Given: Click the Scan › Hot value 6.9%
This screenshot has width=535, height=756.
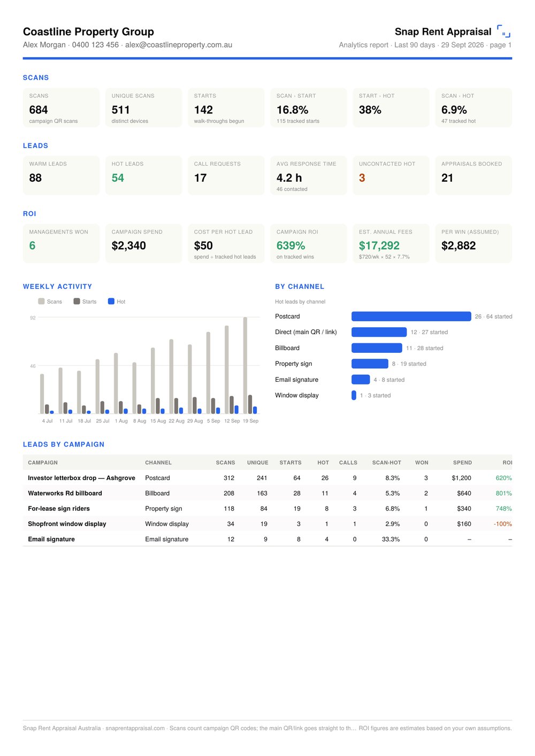Looking at the screenshot, I should [x=454, y=110].
